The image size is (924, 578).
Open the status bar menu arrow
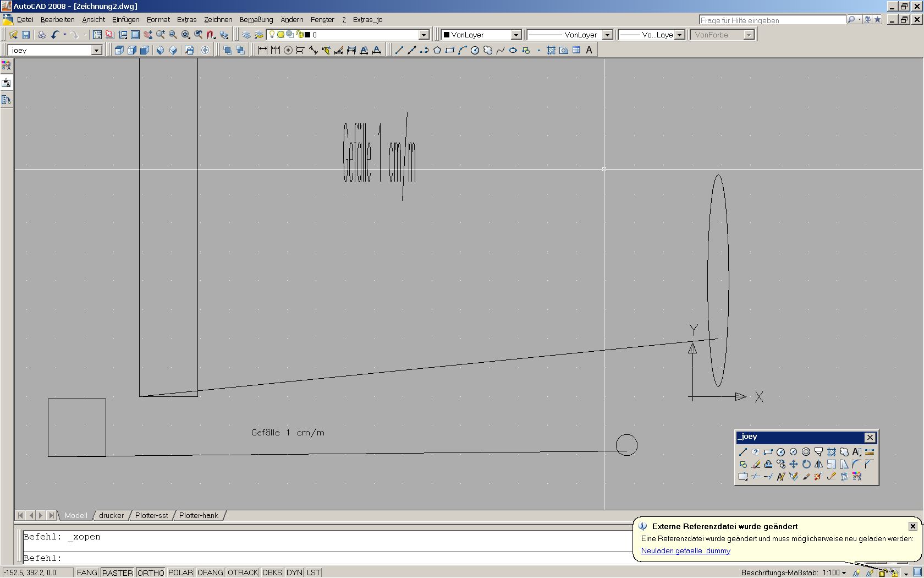tap(906, 574)
